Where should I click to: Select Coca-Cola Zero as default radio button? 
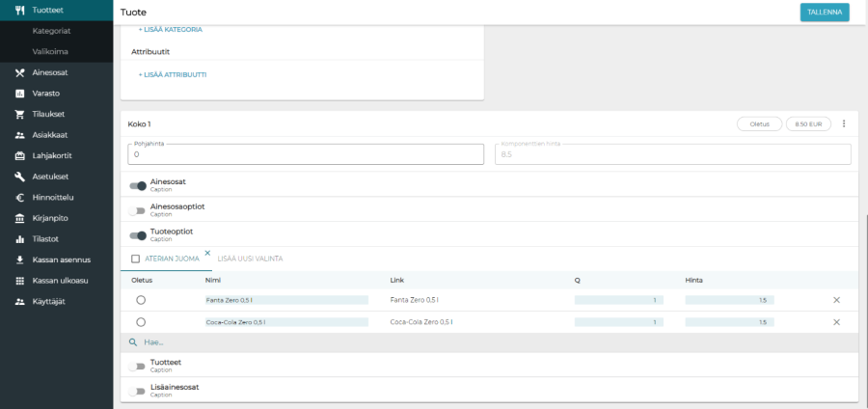pos(141,321)
